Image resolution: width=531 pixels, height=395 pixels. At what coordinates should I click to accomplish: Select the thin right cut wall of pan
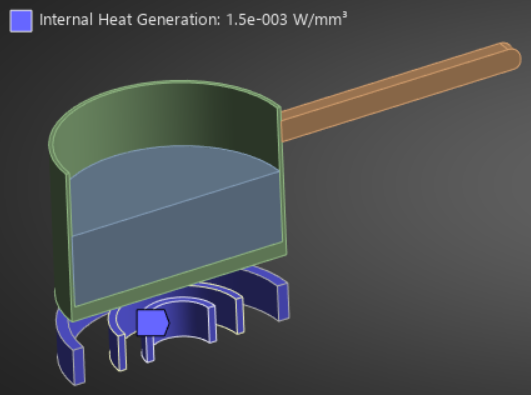[x=283, y=176]
